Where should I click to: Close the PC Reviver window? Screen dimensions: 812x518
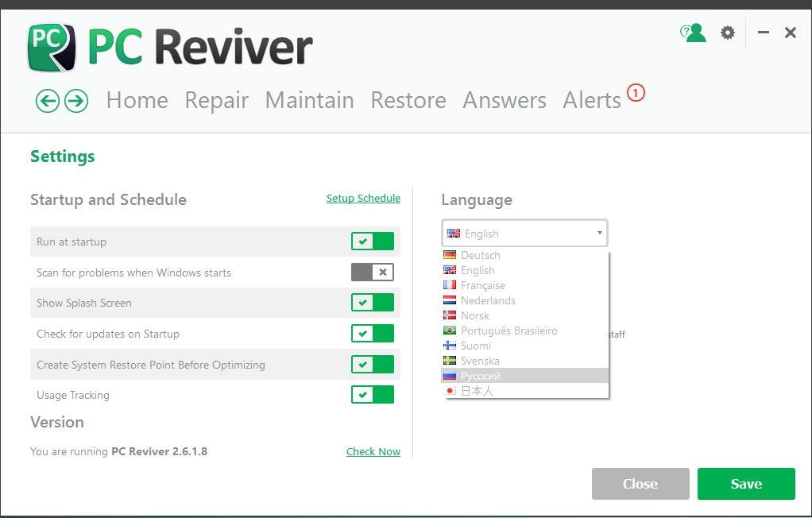coord(791,33)
